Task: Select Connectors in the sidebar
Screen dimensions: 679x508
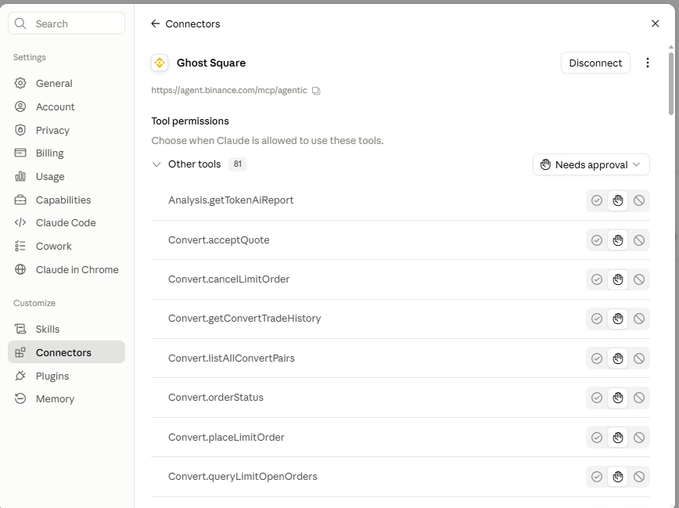Action: pos(66,352)
